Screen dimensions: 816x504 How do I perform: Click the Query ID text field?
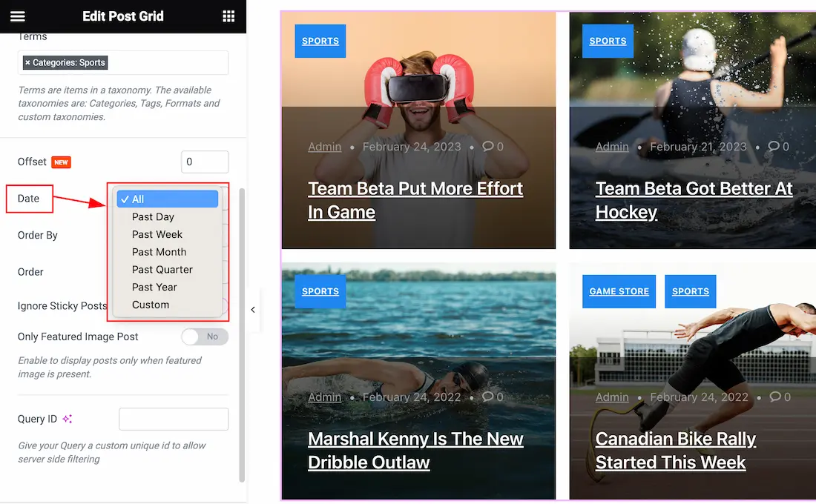coord(174,420)
